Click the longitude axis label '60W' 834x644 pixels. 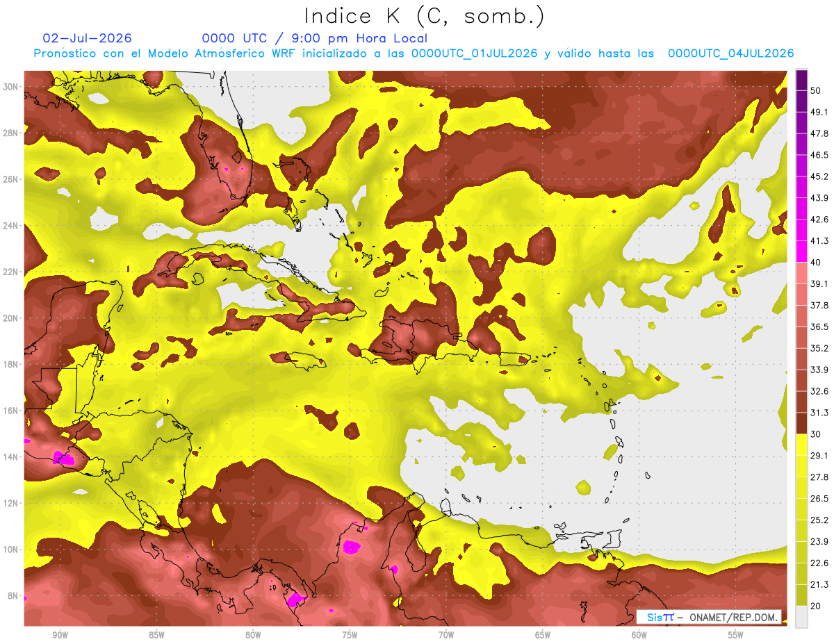pos(639,636)
